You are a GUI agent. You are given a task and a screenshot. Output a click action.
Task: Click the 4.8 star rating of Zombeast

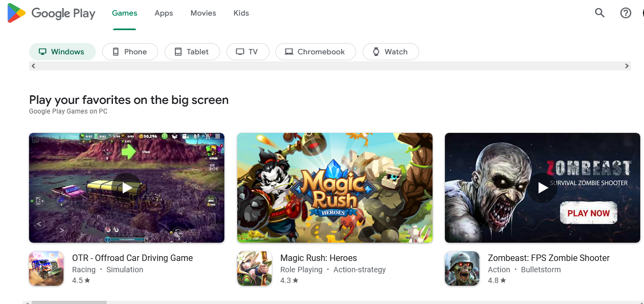point(497,280)
